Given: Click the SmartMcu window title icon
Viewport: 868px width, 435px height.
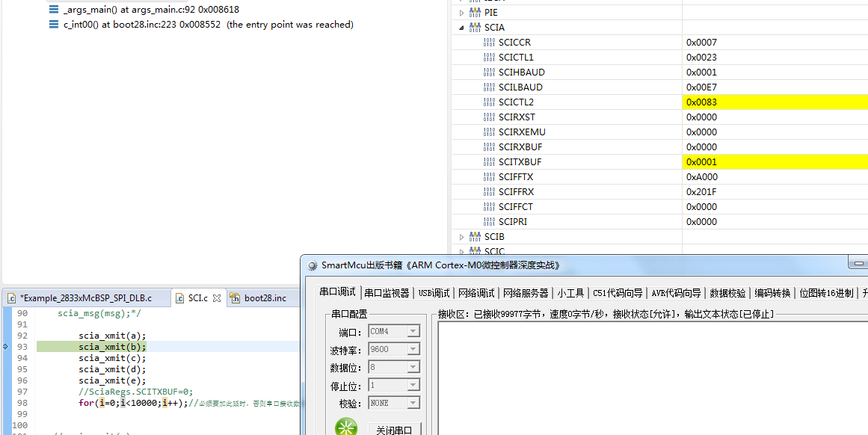Looking at the screenshot, I should (313, 265).
